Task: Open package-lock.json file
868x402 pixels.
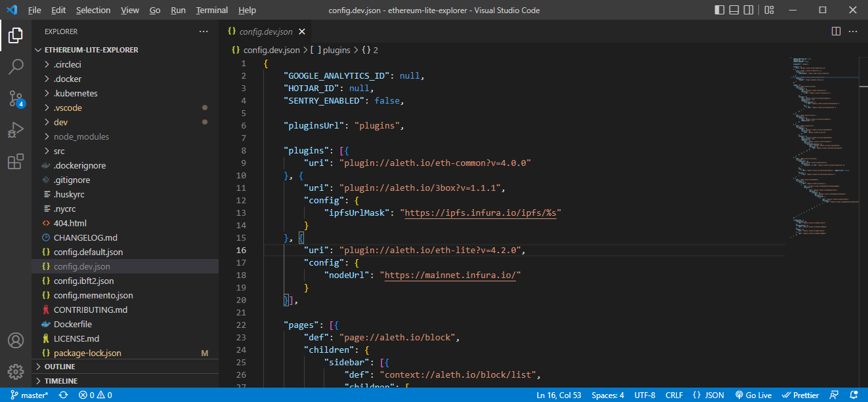Action: 125,353
